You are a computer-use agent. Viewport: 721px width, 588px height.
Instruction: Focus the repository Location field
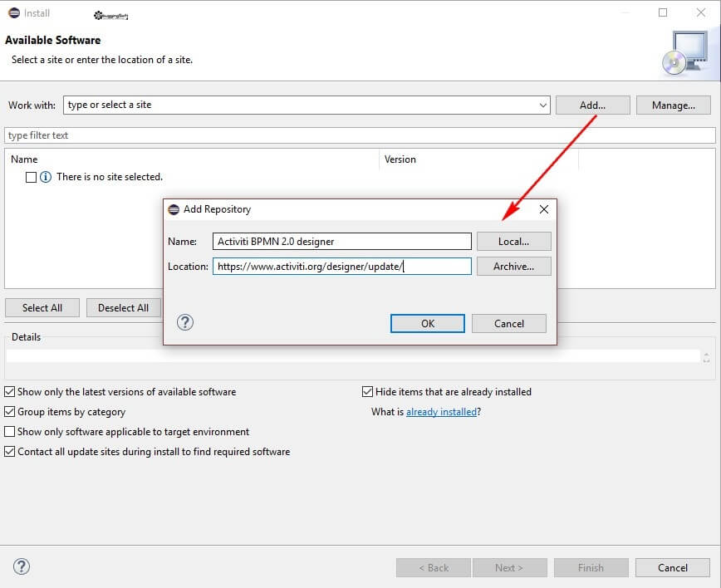pyautogui.click(x=342, y=267)
